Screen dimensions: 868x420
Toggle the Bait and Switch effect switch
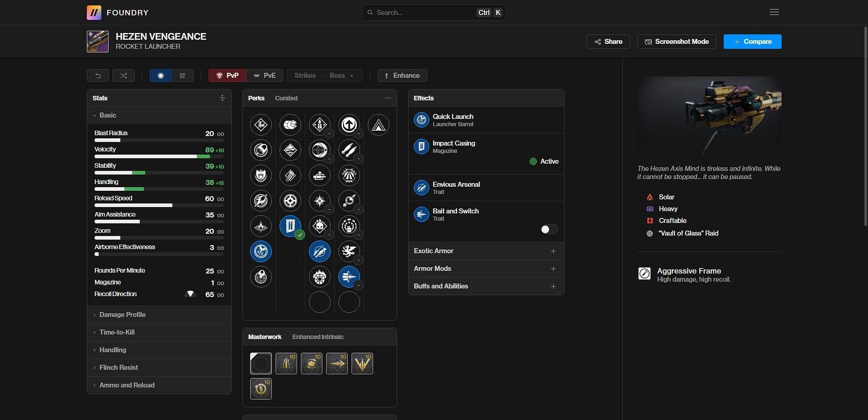pos(550,230)
